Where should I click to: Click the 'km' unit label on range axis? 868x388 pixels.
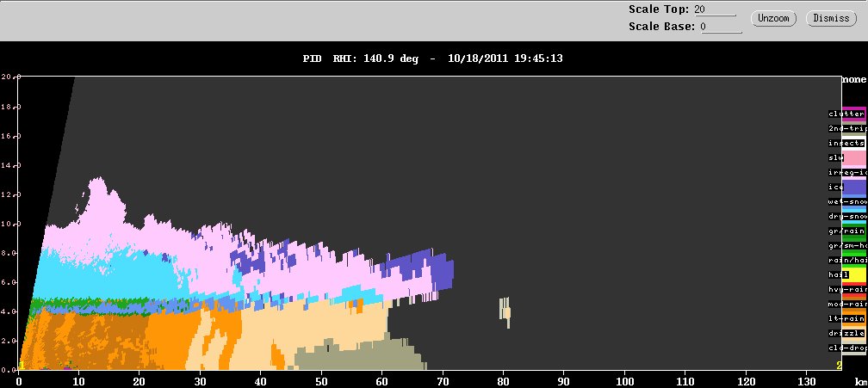click(859, 383)
